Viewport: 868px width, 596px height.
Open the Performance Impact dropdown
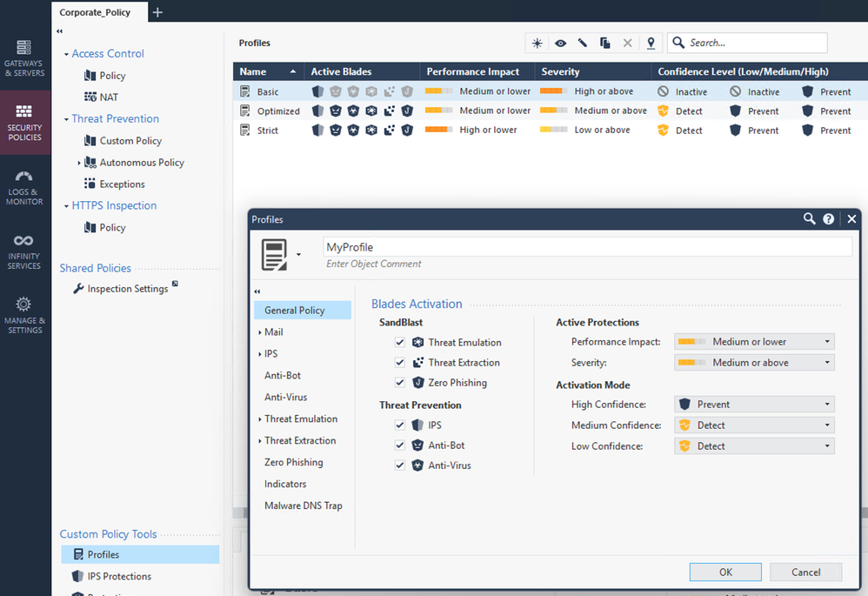coord(754,342)
